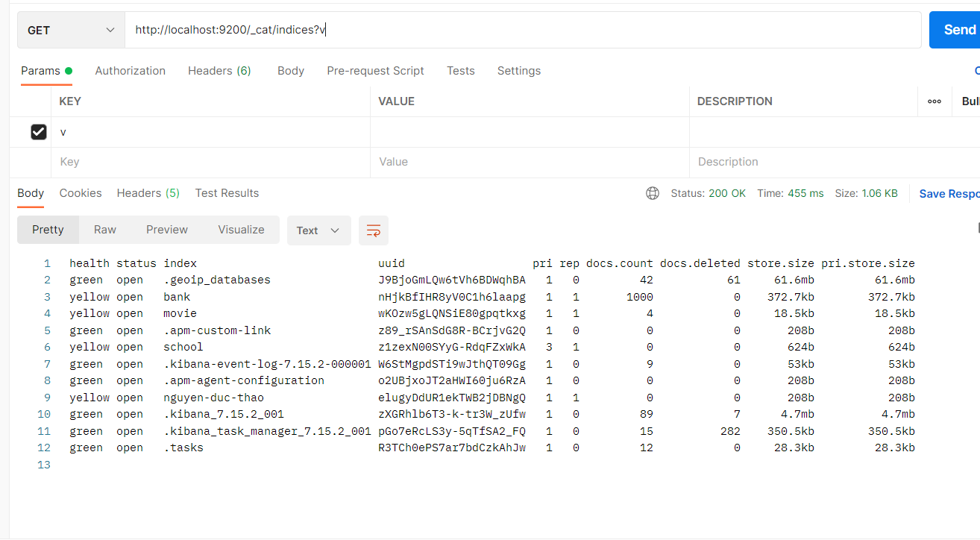Select the response Body tab
Image resolution: width=980 pixels, height=540 pixels.
pos(31,193)
